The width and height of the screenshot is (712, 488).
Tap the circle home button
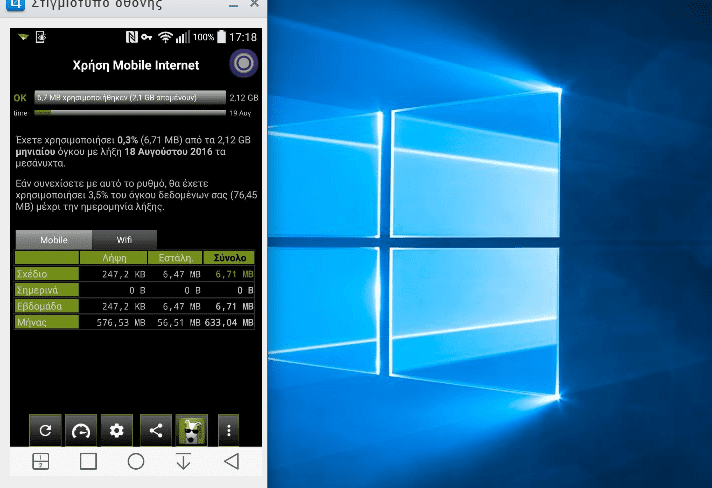136,461
